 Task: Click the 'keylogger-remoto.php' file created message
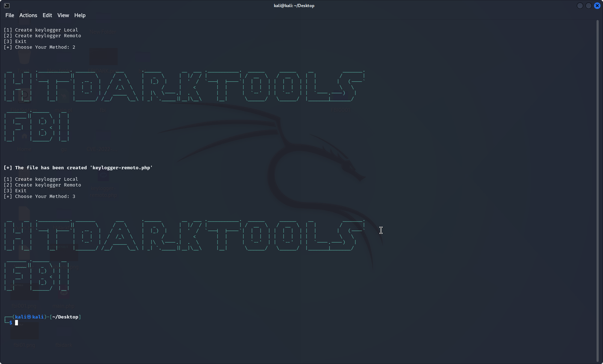pyautogui.click(x=78, y=168)
